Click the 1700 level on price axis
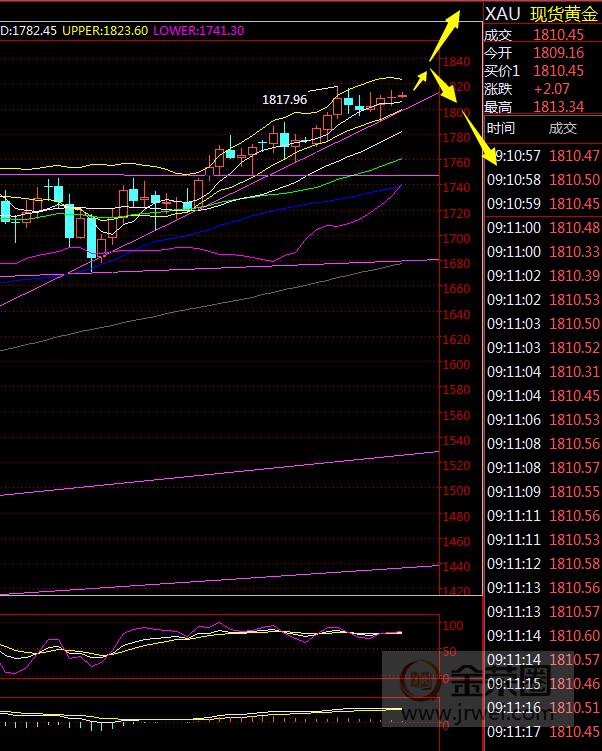Screen dimensions: 602x751 coord(454,239)
